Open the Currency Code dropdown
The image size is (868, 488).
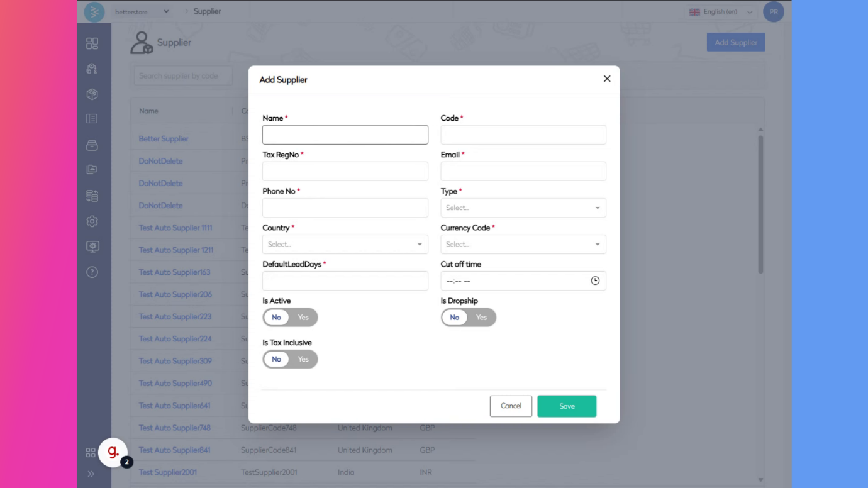(523, 245)
